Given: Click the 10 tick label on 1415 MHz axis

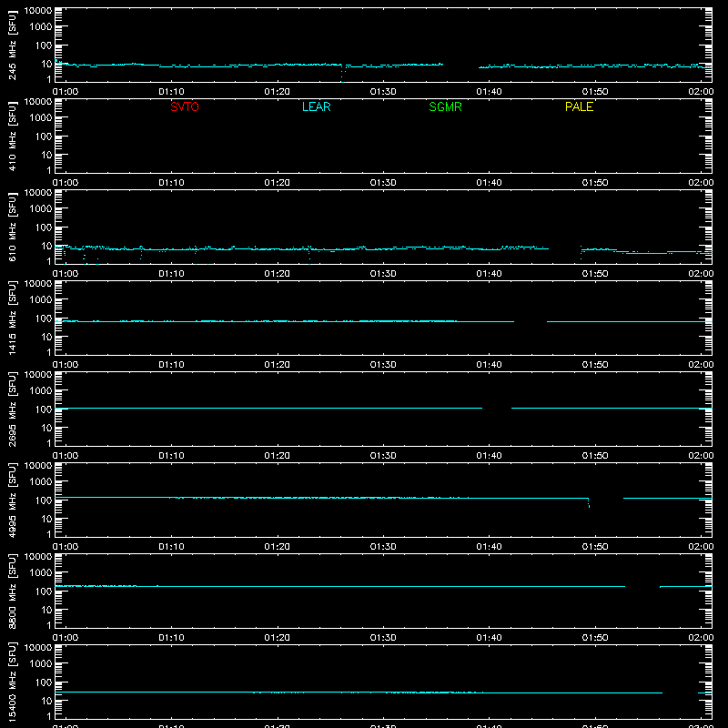Looking at the screenshot, I should pos(46,337).
